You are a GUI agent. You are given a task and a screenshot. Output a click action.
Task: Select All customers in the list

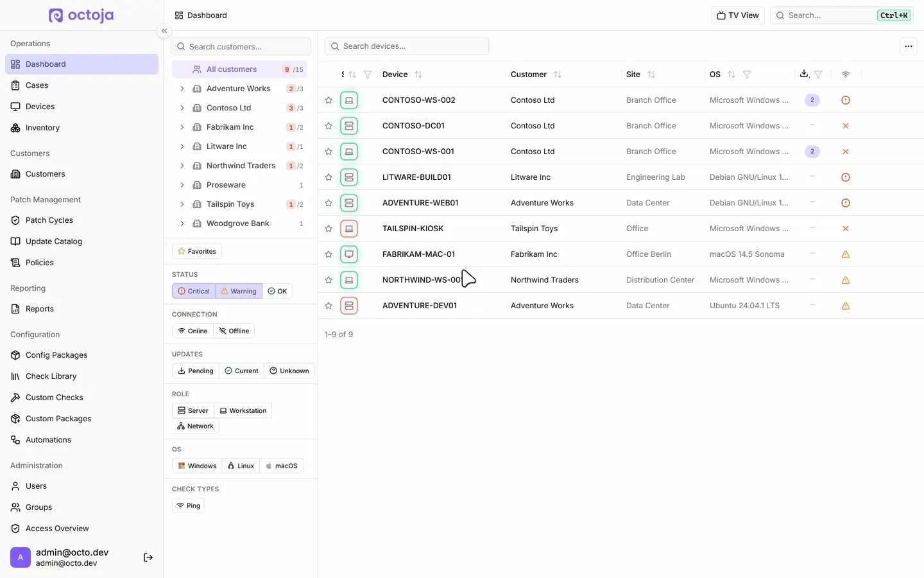(240, 69)
